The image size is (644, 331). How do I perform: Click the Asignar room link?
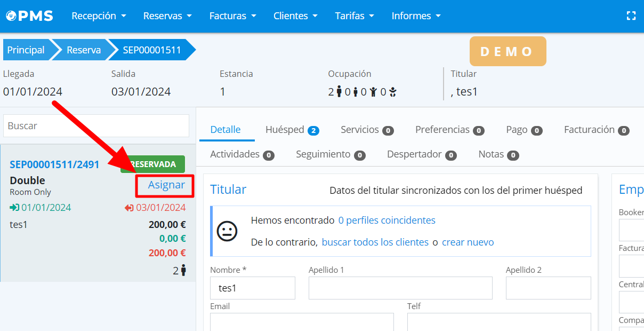166,185
